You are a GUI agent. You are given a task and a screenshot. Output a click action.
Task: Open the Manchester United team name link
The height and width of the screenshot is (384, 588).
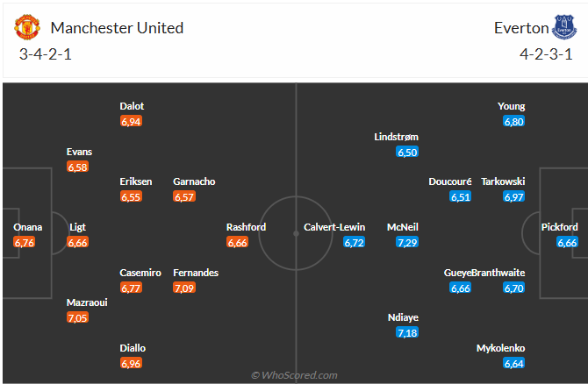[117, 28]
